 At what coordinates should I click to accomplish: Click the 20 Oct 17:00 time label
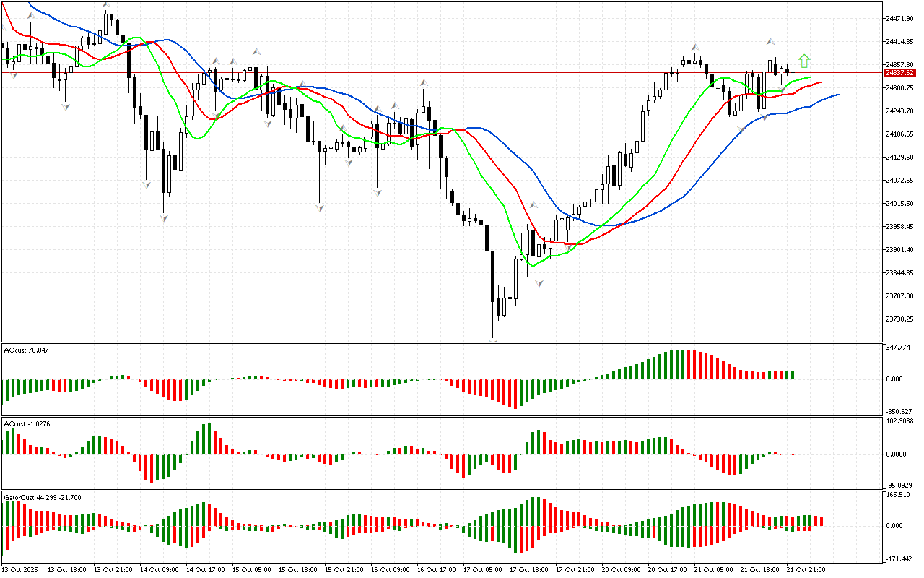(x=666, y=570)
